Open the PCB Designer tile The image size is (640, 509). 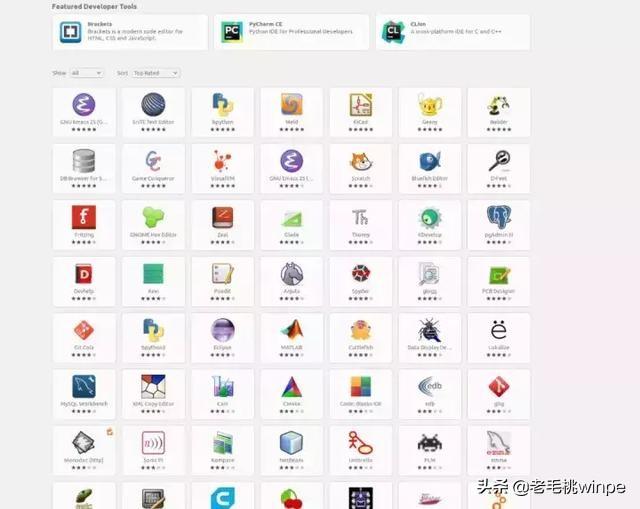pos(499,281)
